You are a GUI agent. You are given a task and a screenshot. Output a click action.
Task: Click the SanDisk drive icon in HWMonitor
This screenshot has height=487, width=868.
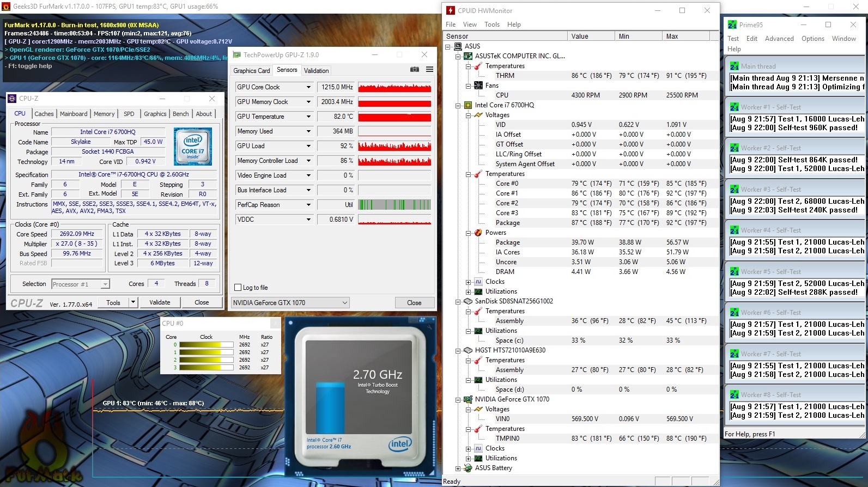pyautogui.click(x=468, y=301)
